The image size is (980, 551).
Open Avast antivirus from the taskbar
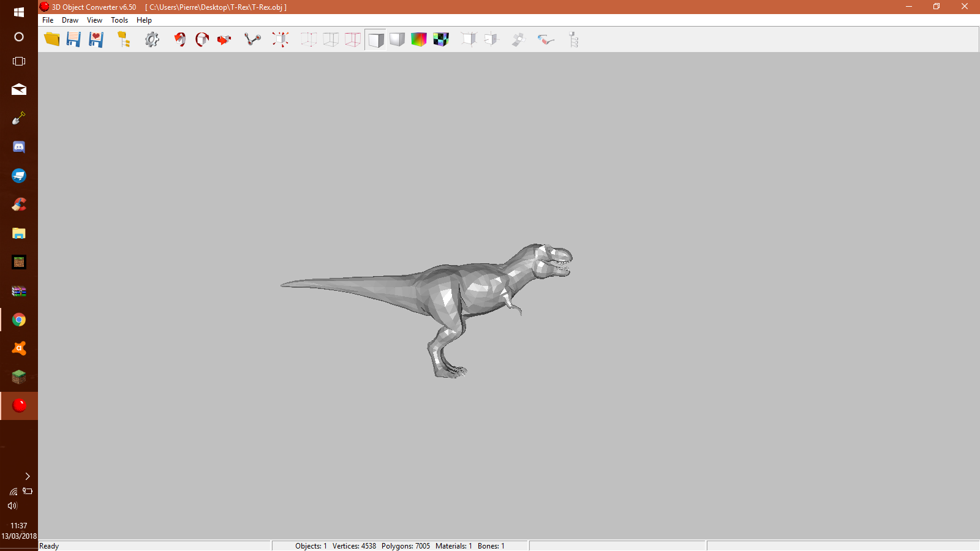pyautogui.click(x=19, y=348)
